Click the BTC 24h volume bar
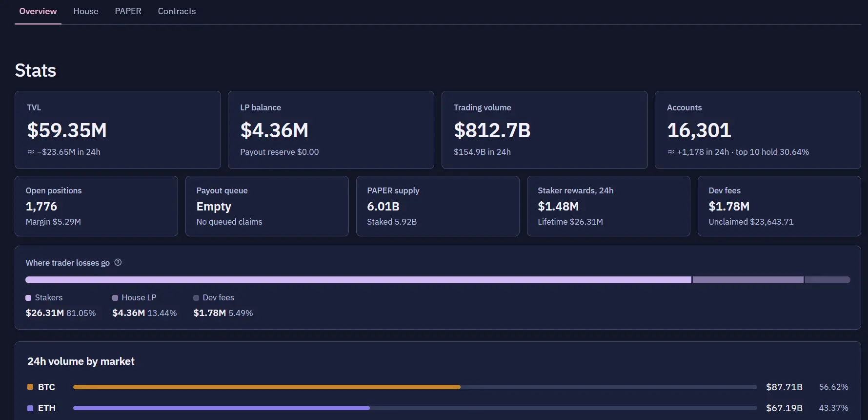 pos(415,387)
